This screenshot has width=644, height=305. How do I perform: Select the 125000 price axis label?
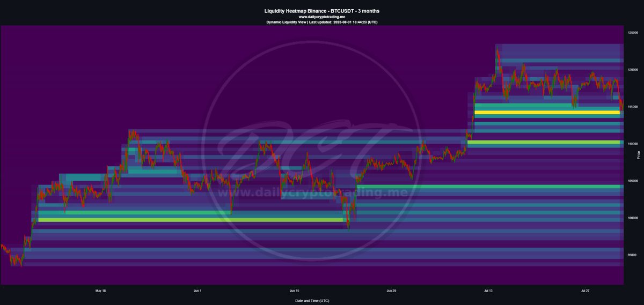pyautogui.click(x=634, y=33)
